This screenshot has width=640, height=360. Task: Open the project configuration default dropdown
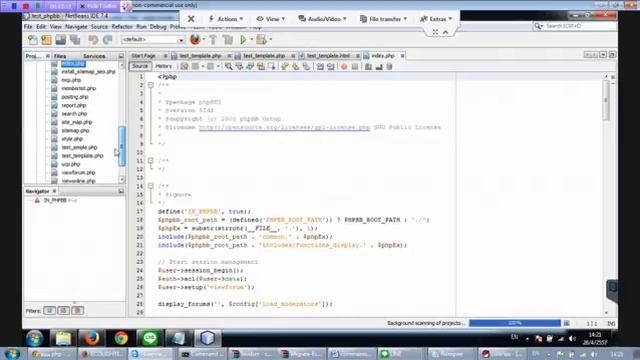153,40
